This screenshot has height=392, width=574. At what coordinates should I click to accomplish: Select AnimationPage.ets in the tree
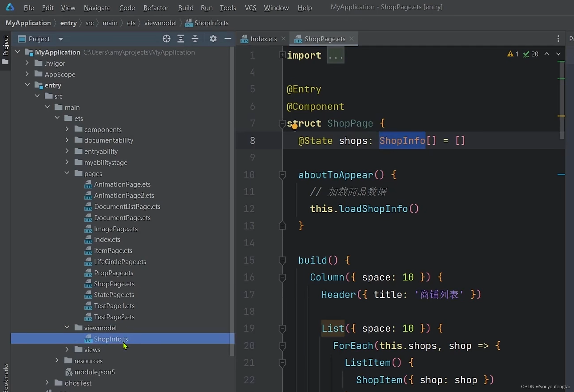click(x=122, y=184)
